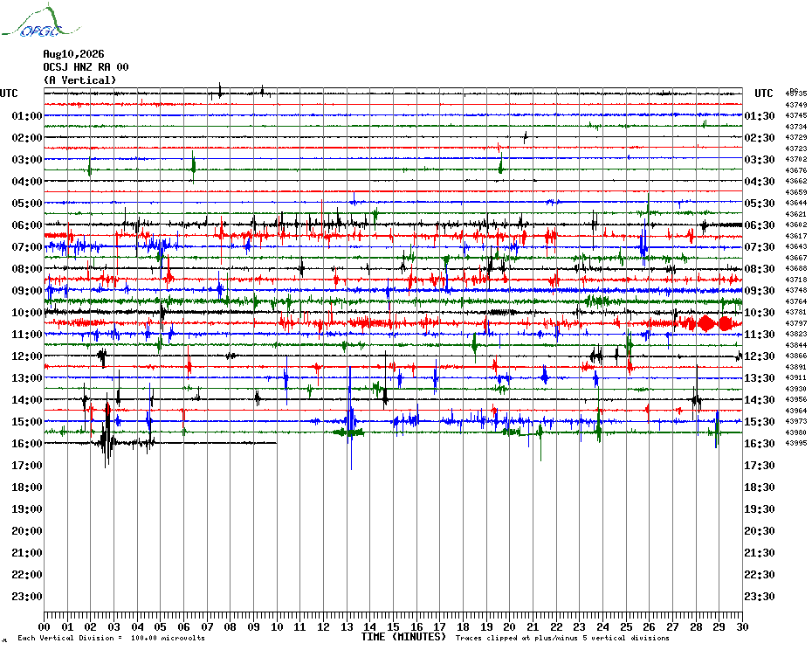This screenshot has width=812, height=650.
Task: Click the 07:30 label on right axis
Action: coord(760,246)
